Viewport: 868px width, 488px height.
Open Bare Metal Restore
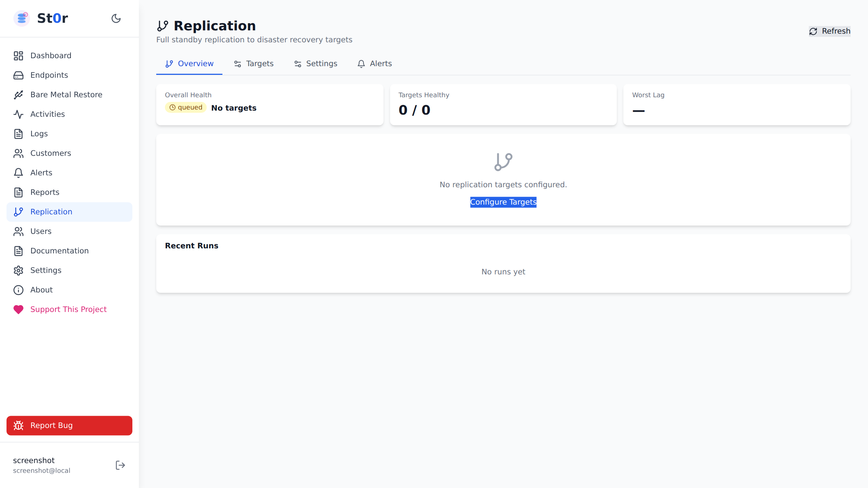[x=66, y=94]
